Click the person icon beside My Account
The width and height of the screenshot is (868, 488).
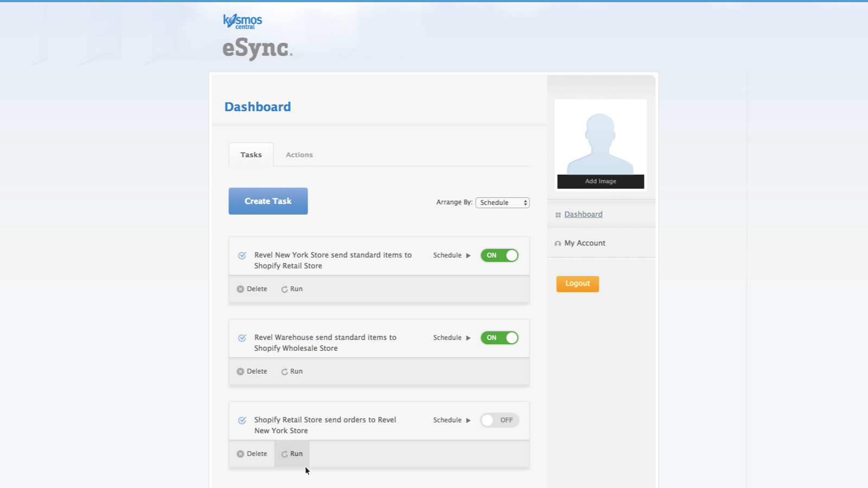pyautogui.click(x=558, y=243)
